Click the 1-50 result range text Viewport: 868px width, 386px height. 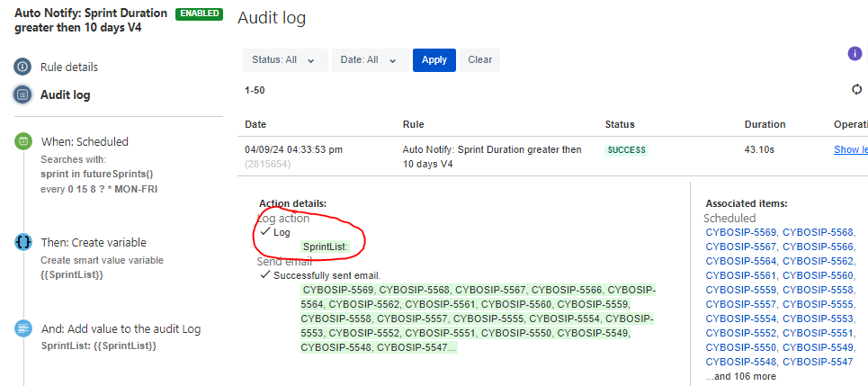[x=255, y=90]
